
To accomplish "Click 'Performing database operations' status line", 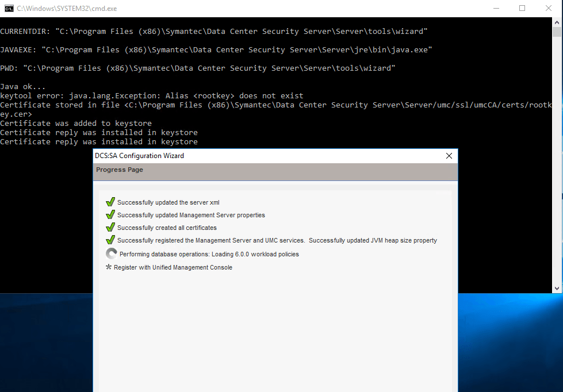I will pos(209,254).
